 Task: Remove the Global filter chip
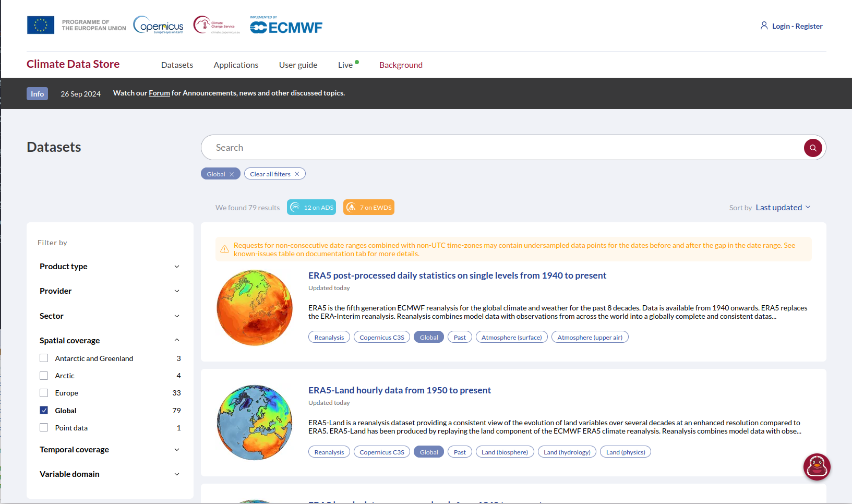click(x=232, y=174)
